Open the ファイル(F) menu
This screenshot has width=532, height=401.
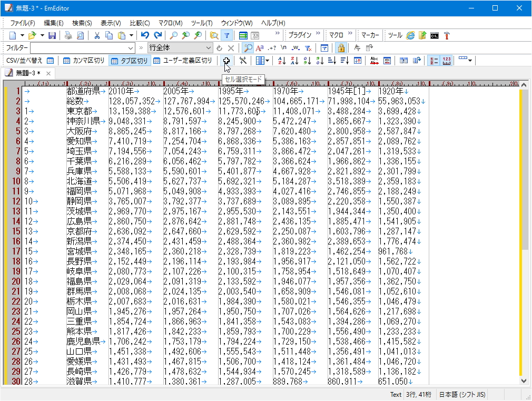23,23
